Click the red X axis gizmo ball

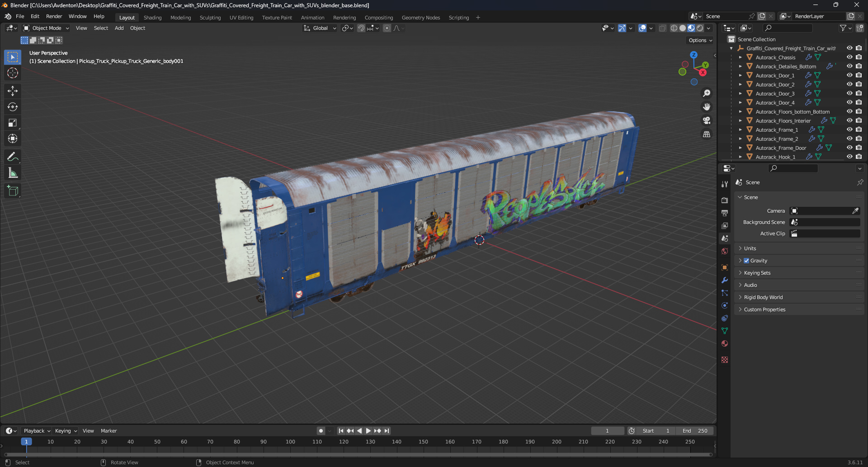pos(703,72)
